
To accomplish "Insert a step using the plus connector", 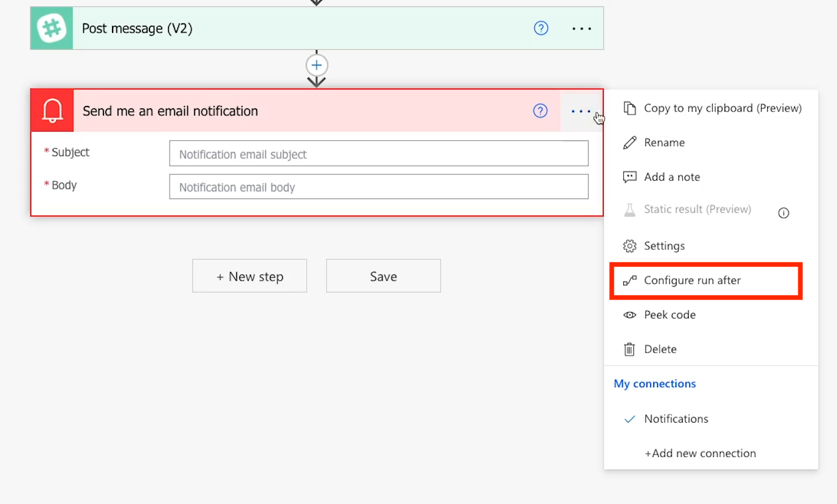I will (x=317, y=65).
